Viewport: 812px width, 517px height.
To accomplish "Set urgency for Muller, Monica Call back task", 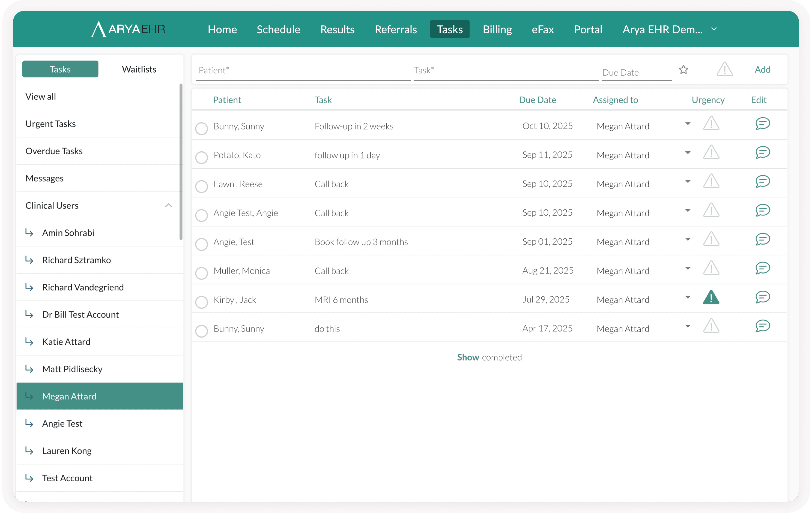I will [711, 268].
